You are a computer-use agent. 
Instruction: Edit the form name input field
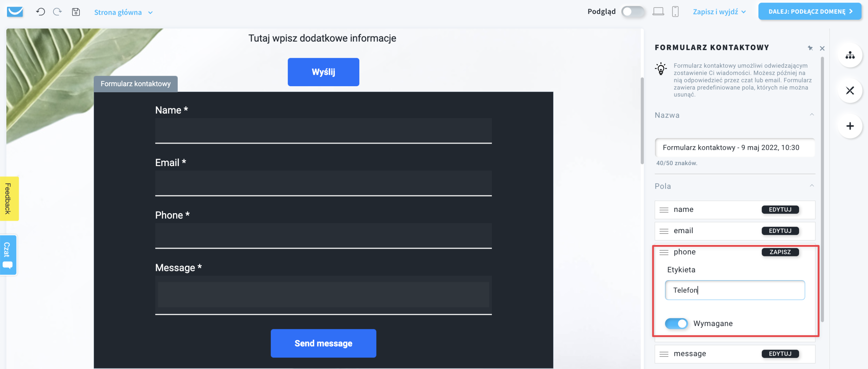point(735,147)
